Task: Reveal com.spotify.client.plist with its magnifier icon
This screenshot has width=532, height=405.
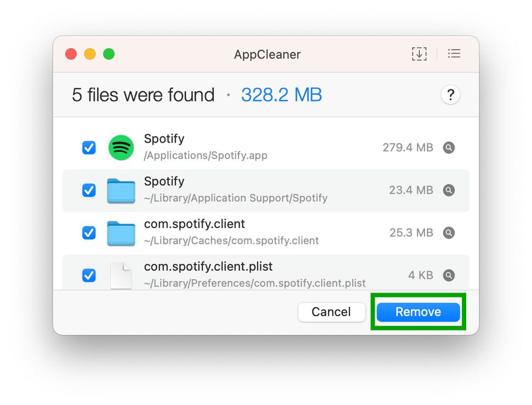Action: tap(449, 275)
